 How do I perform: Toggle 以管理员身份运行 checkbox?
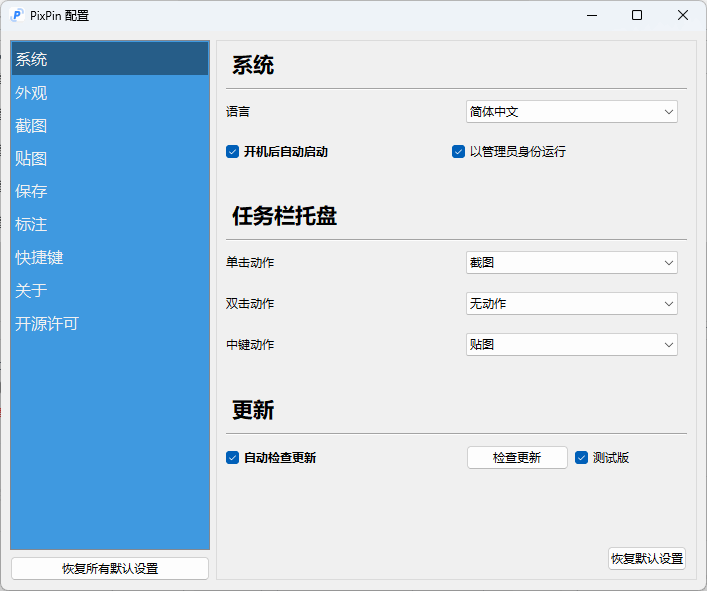click(x=459, y=152)
